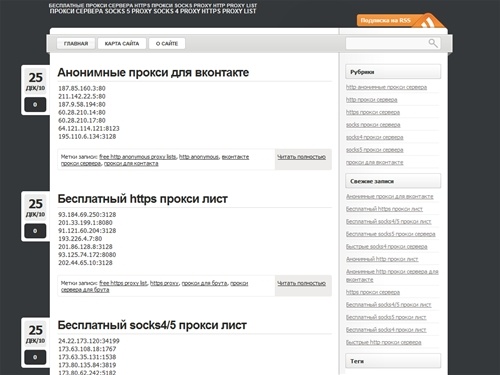This screenshot has width=500, height=375.
Task: Click proxy address 93.125.74.172:8080
Action: [87, 255]
